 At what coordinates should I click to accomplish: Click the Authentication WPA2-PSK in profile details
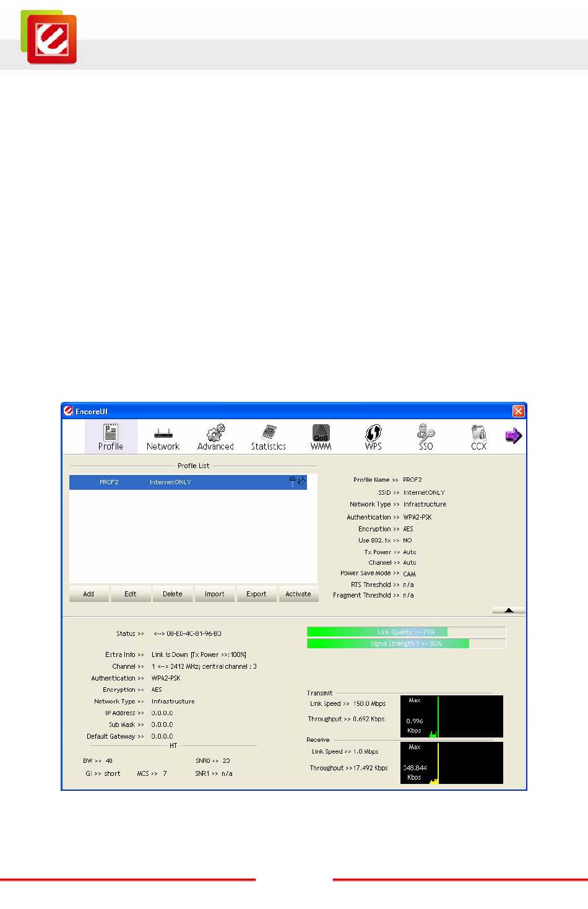418,517
